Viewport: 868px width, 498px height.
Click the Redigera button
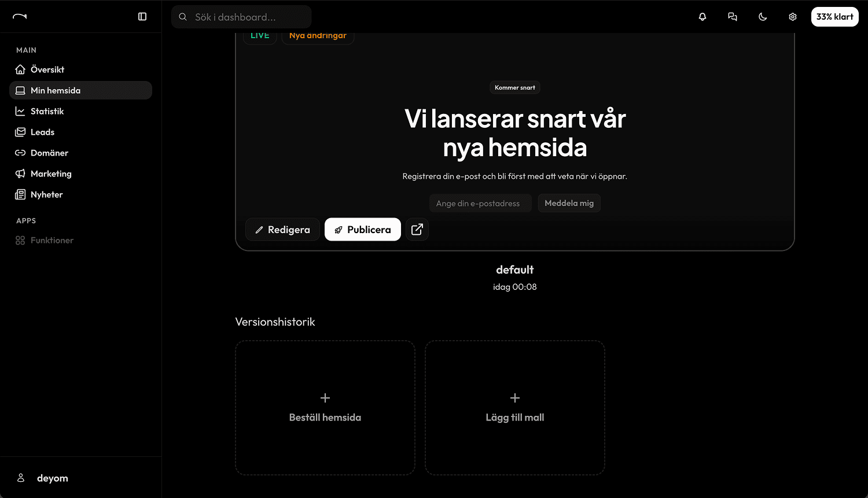[x=282, y=229]
